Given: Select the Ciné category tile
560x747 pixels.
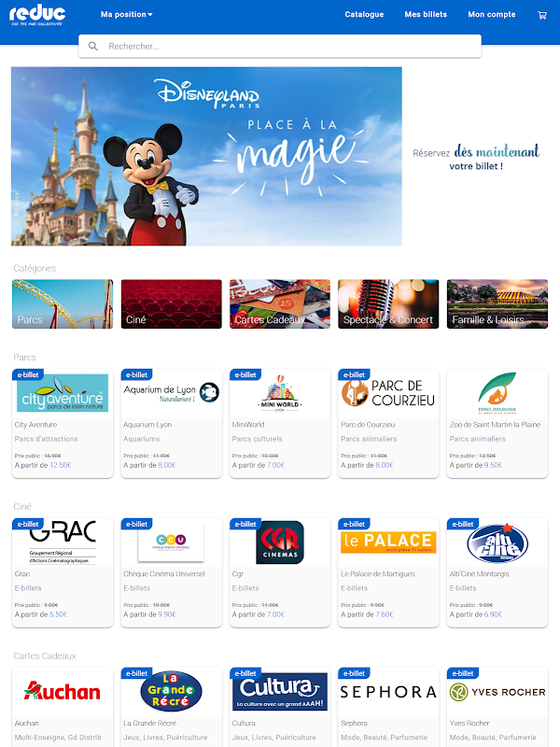Looking at the screenshot, I should pyautogui.click(x=172, y=304).
